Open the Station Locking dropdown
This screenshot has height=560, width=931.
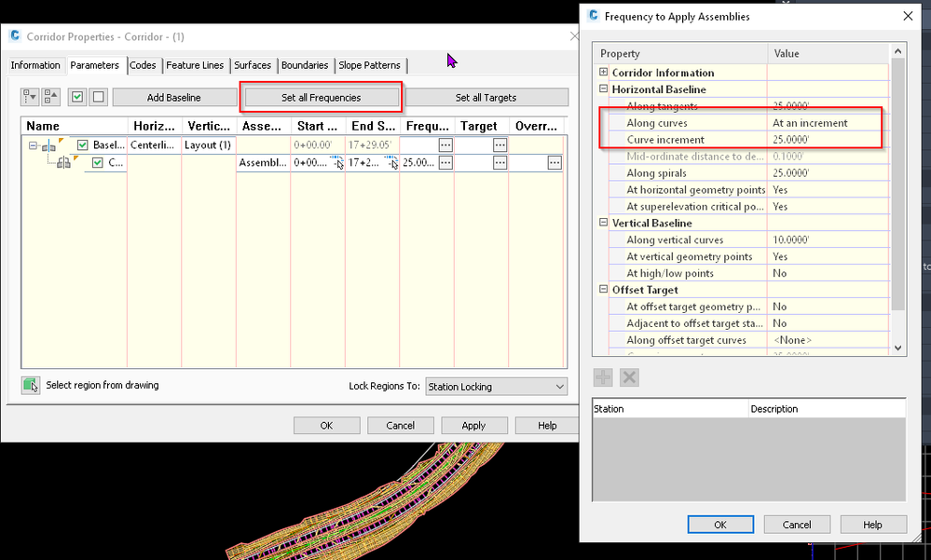[560, 386]
